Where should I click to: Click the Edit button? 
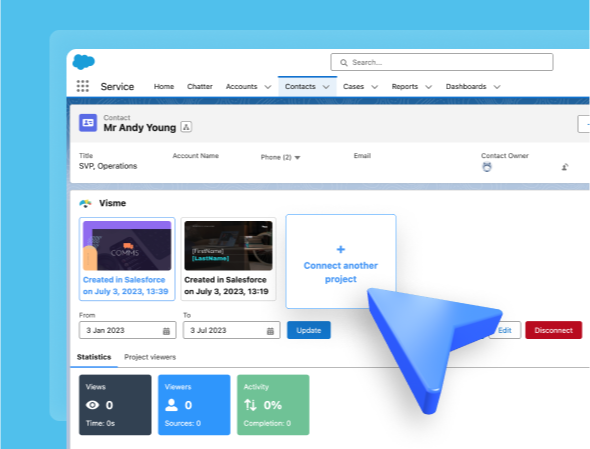tap(505, 330)
